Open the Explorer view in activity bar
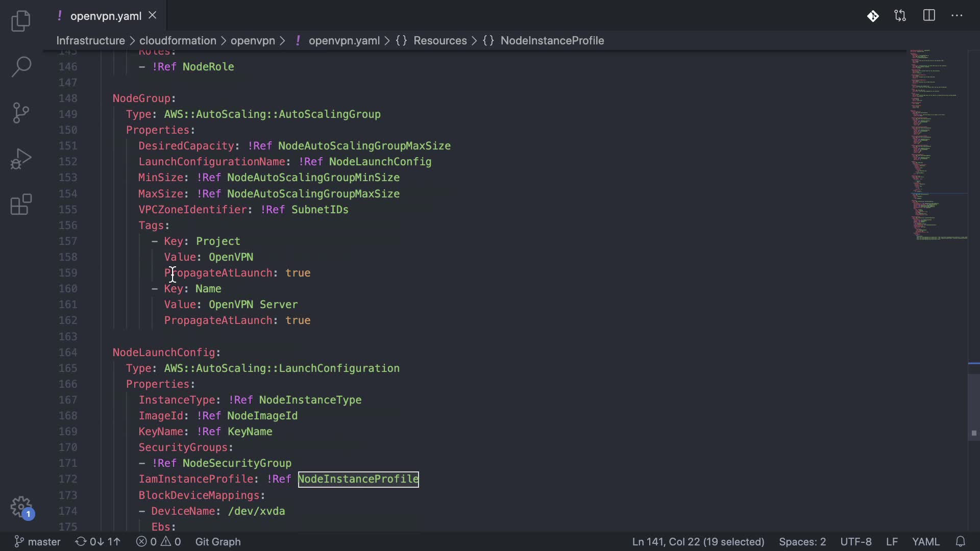The height and width of the screenshot is (551, 980). click(21, 21)
